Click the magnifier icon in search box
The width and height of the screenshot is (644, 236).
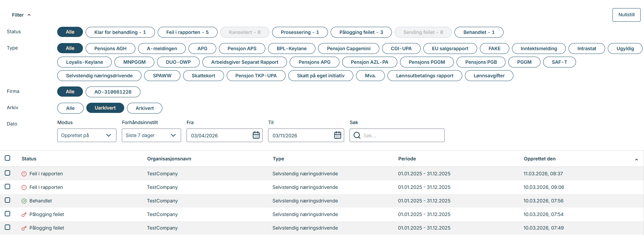pos(357,136)
